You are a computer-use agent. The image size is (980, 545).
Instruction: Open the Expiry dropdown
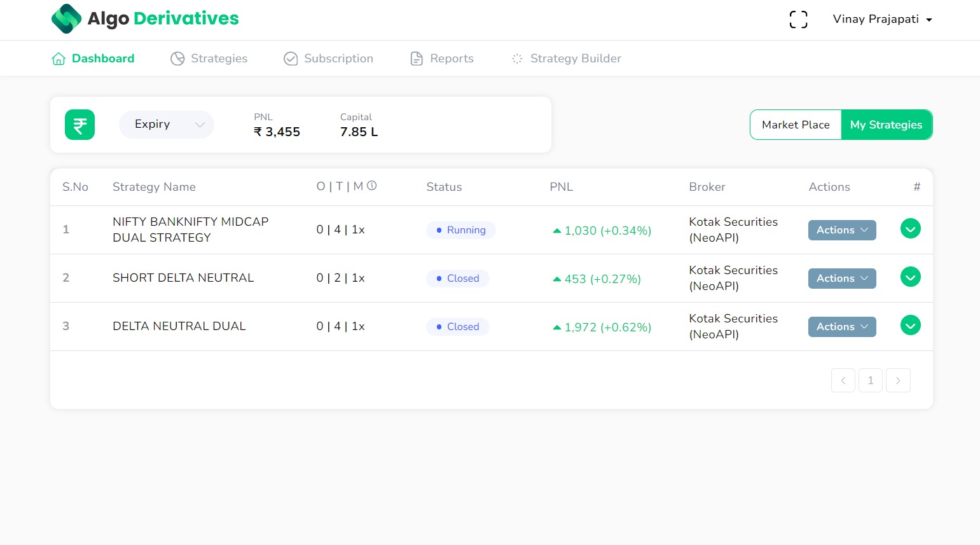click(167, 125)
